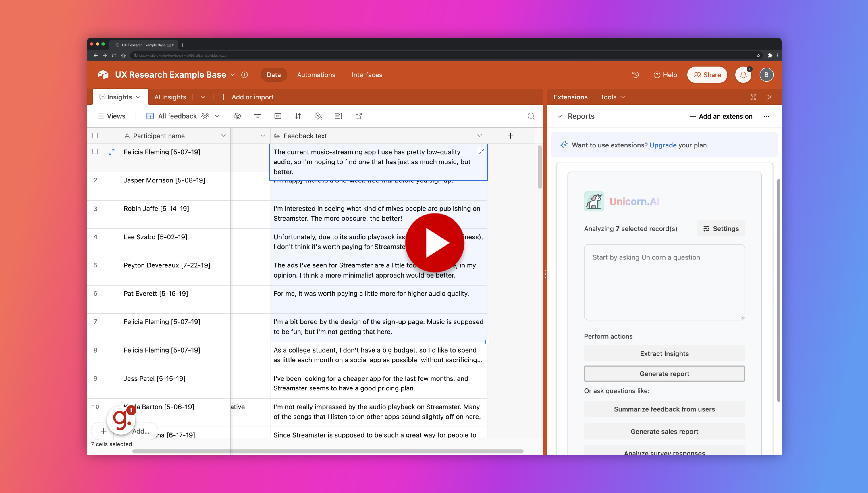Image resolution: width=868 pixels, height=493 pixels.
Task: Close the extensions panel
Action: [x=769, y=97]
